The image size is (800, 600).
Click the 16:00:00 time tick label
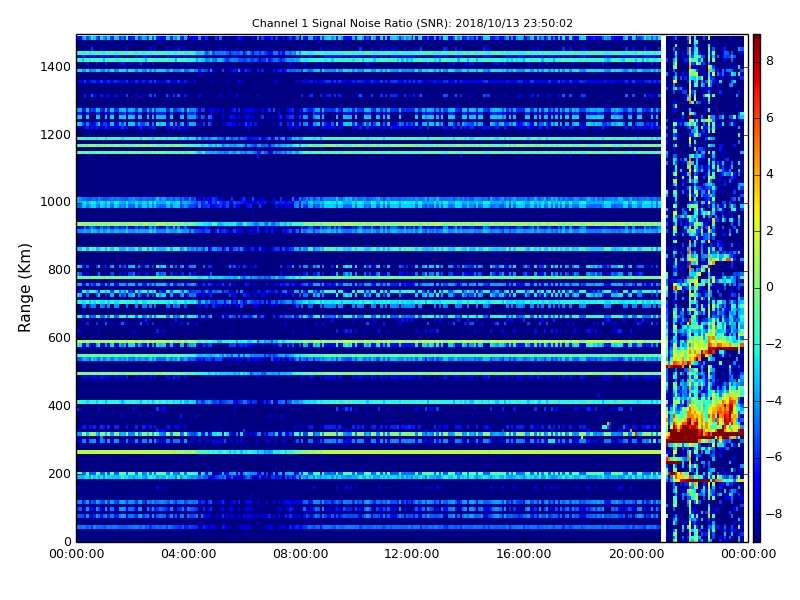point(524,554)
